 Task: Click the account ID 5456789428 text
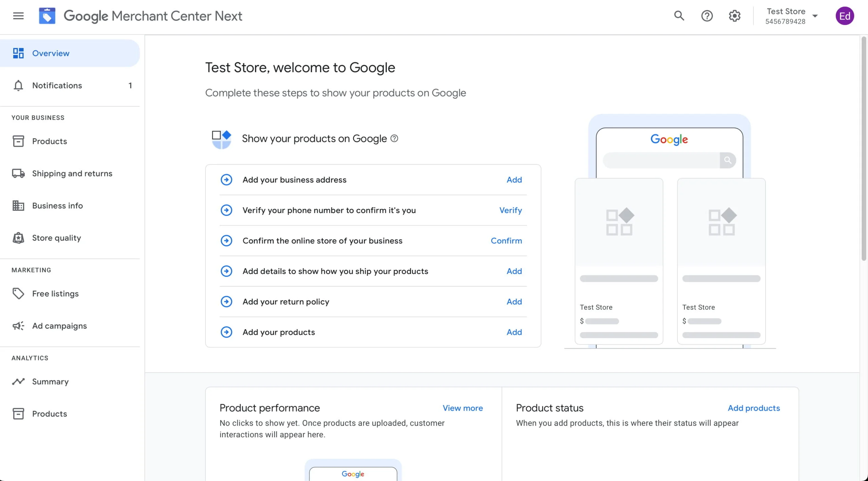(785, 21)
